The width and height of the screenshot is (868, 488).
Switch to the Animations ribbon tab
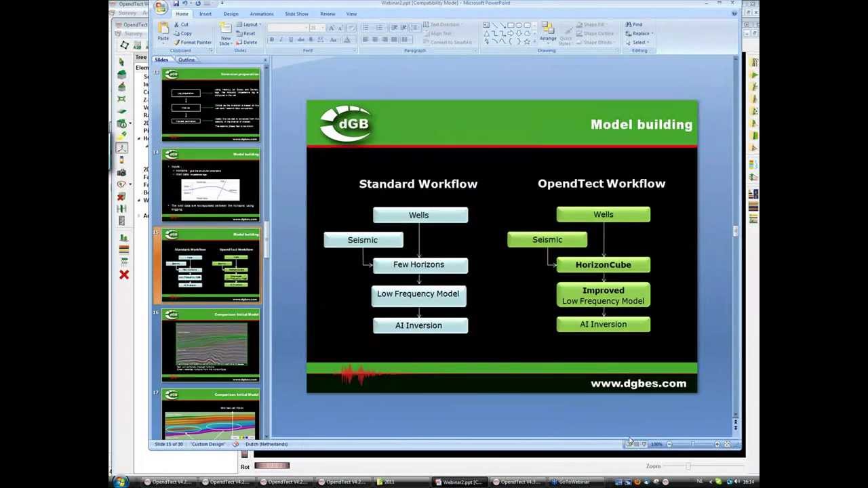pyautogui.click(x=261, y=14)
